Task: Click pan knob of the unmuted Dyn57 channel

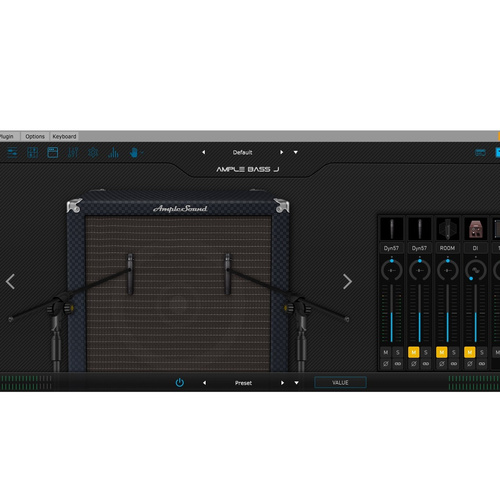Action: click(x=392, y=270)
